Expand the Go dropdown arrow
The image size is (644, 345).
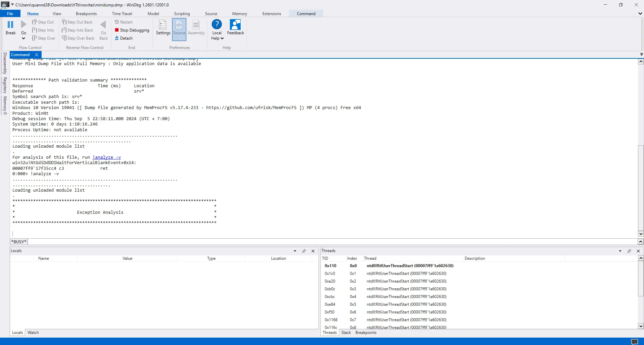[x=23, y=38]
